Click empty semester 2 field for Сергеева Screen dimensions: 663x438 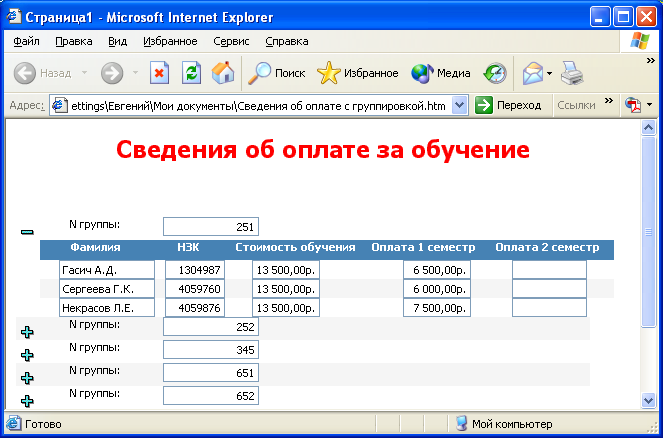pyautogui.click(x=549, y=289)
